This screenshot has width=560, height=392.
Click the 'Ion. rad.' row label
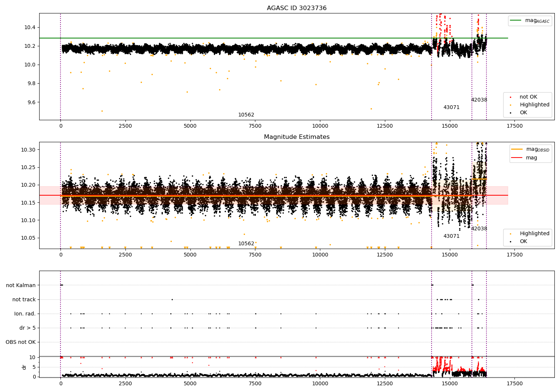click(25, 314)
